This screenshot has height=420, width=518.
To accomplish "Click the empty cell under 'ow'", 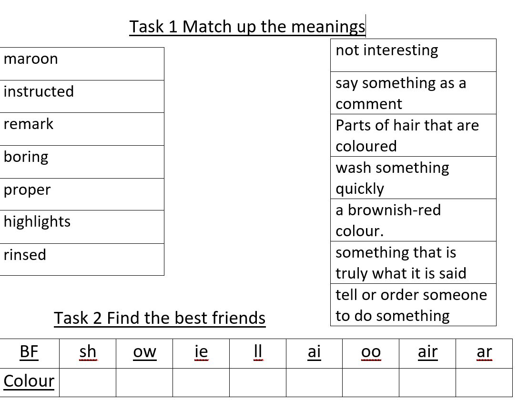I will (144, 383).
